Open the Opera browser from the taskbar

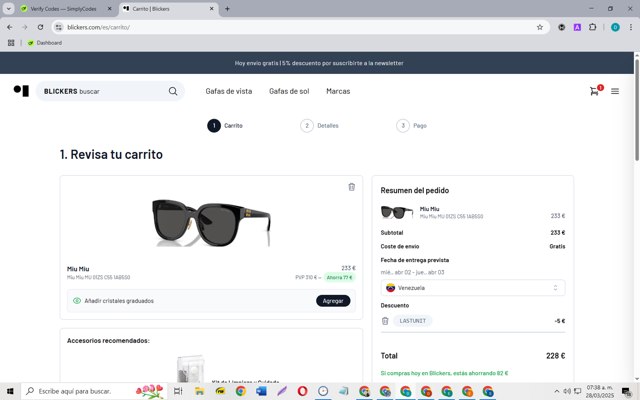(x=302, y=391)
